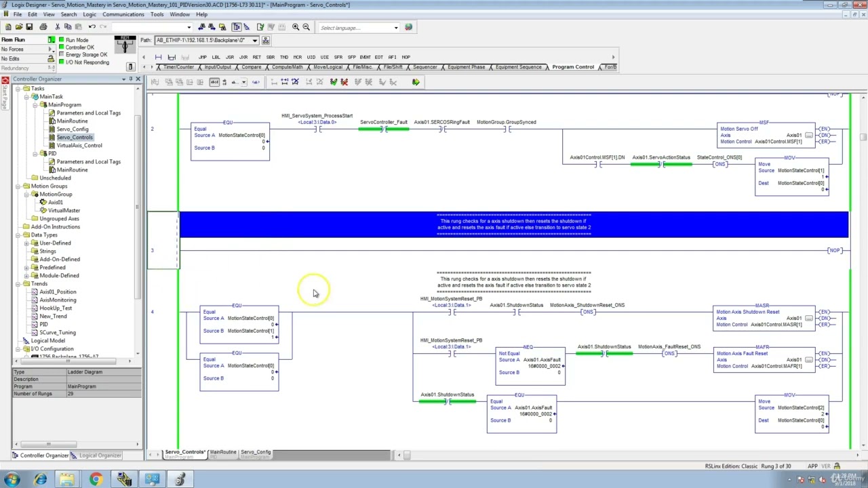Insert a branch element
This screenshot has width=868, height=488.
click(172, 57)
